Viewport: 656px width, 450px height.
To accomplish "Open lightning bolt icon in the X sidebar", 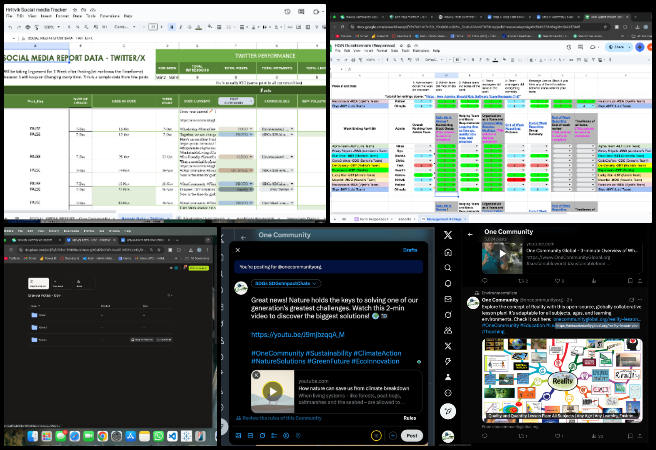I will (x=448, y=361).
